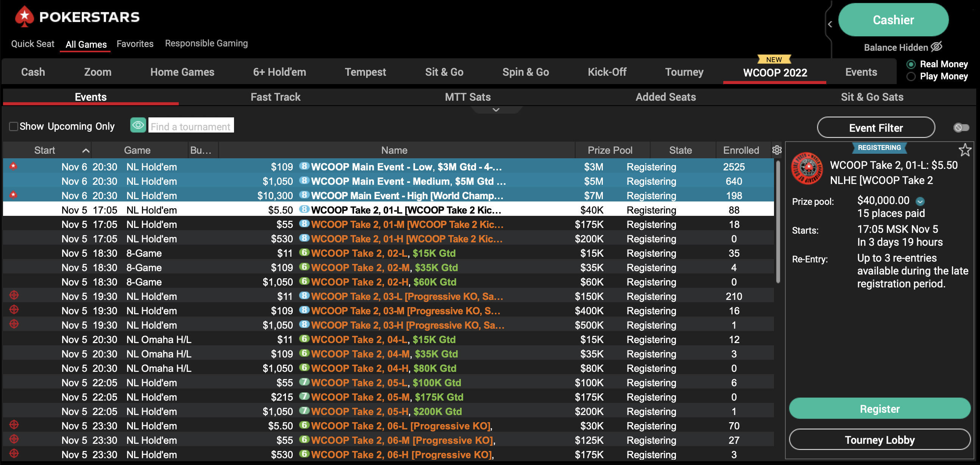
Task: Click the Balance Hidden eye icon
Action: [x=936, y=47]
